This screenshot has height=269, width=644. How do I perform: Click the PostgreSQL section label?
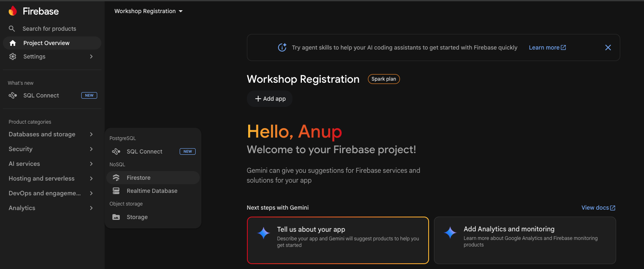123,138
